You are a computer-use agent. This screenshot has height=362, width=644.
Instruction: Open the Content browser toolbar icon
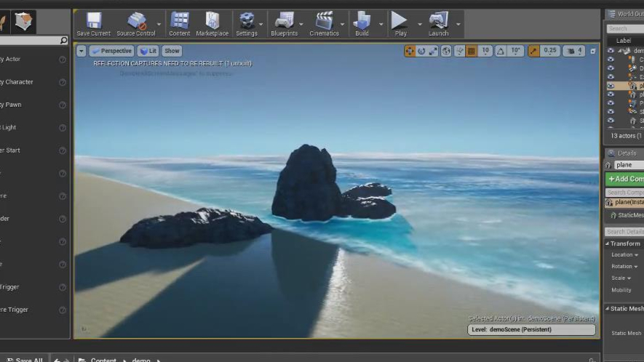click(180, 24)
